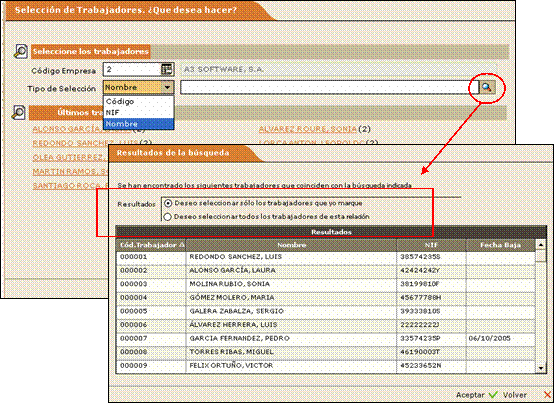Open MARTIN RAMOS worker link
This screenshot has width=554, height=403.
pyautogui.click(x=70, y=172)
